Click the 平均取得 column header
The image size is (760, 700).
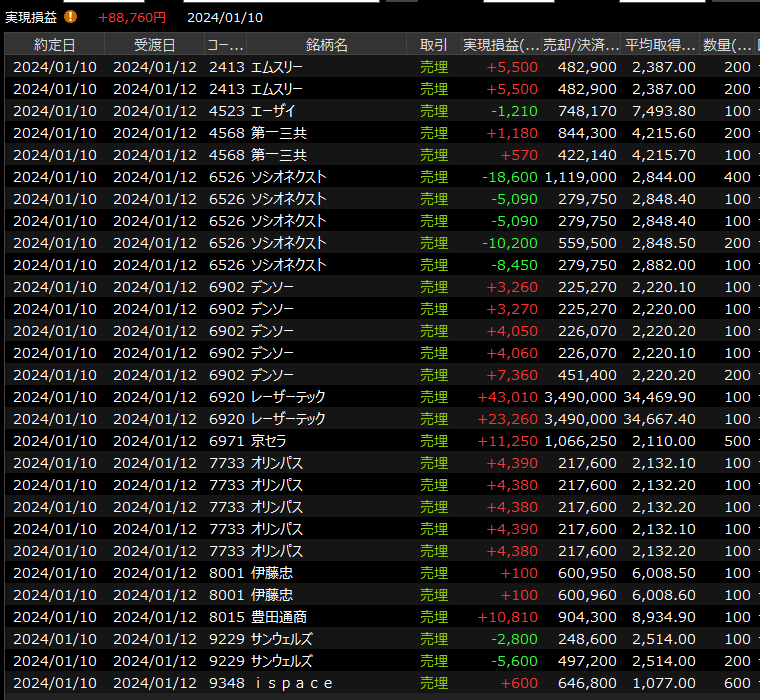click(x=660, y=45)
